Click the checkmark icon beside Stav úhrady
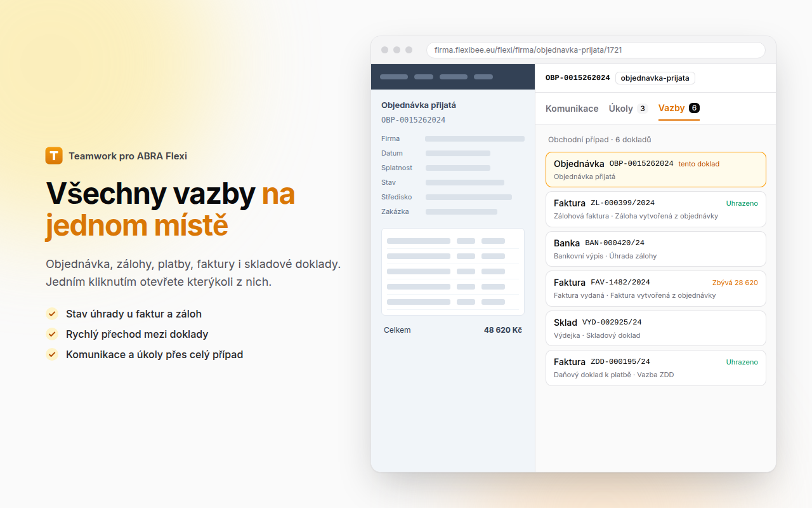Screen dimensions: 812x508 52,314
